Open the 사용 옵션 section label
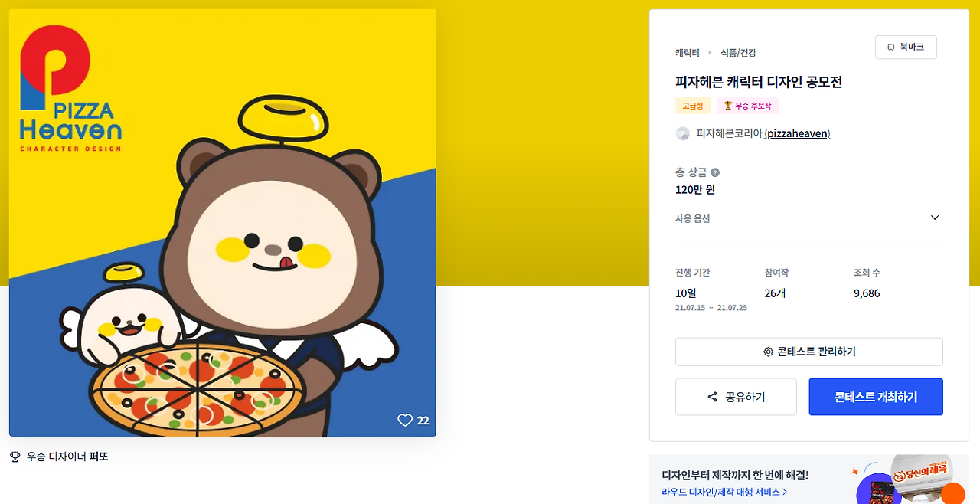The height and width of the screenshot is (504, 980). 693,218
